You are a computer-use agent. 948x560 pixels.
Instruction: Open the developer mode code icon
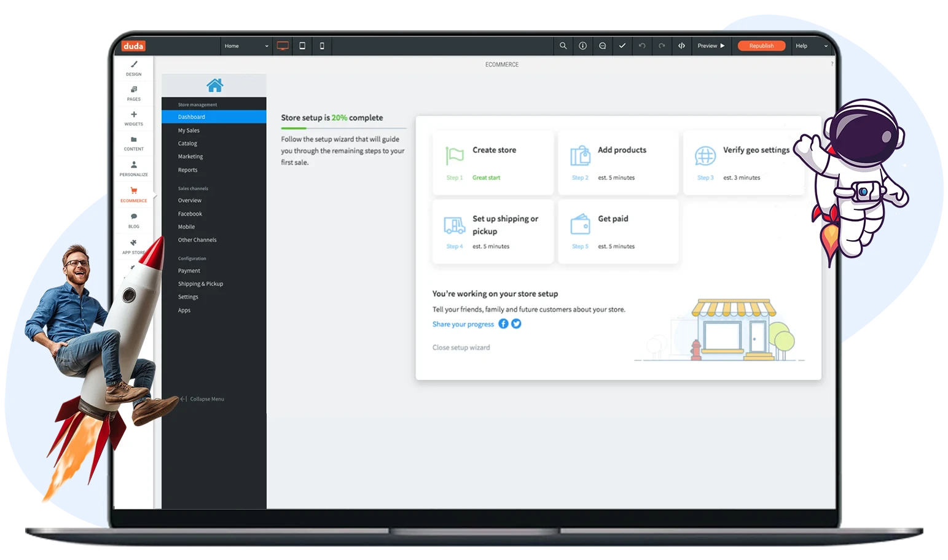point(681,46)
